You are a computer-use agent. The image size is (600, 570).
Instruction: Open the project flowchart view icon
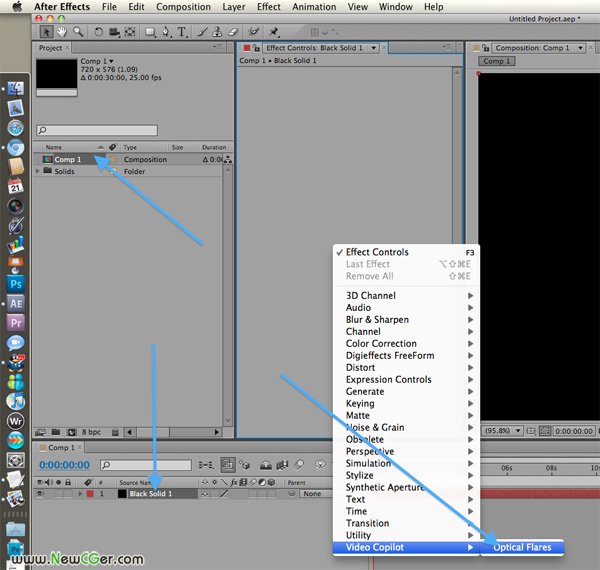click(x=228, y=160)
